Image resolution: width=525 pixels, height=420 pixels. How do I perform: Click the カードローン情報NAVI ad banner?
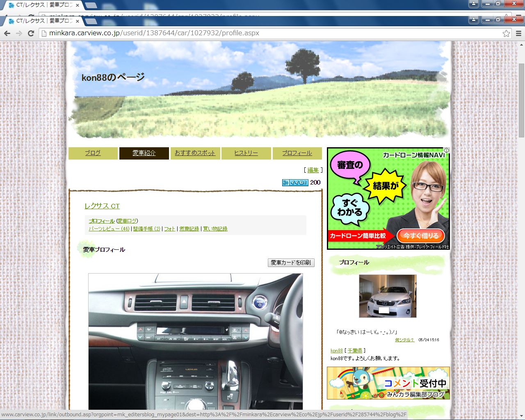click(x=388, y=199)
